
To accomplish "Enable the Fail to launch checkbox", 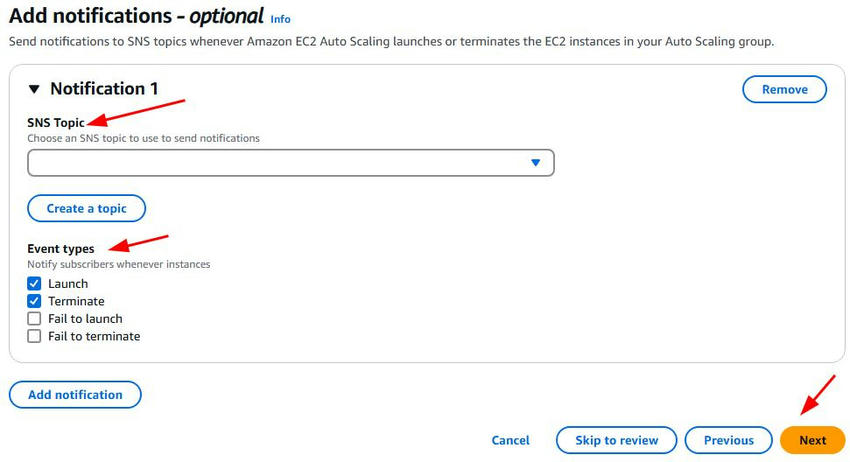I will pos(34,319).
